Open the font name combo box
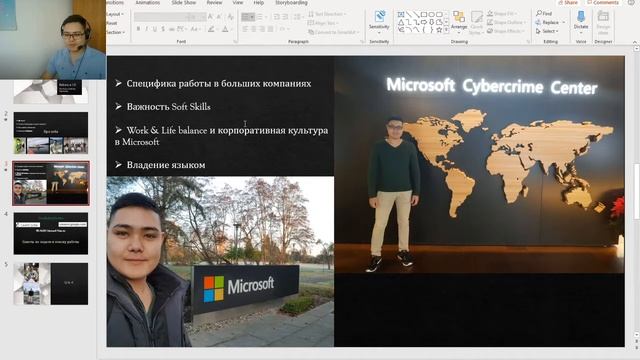This screenshot has height=360, width=640. [x=162, y=17]
